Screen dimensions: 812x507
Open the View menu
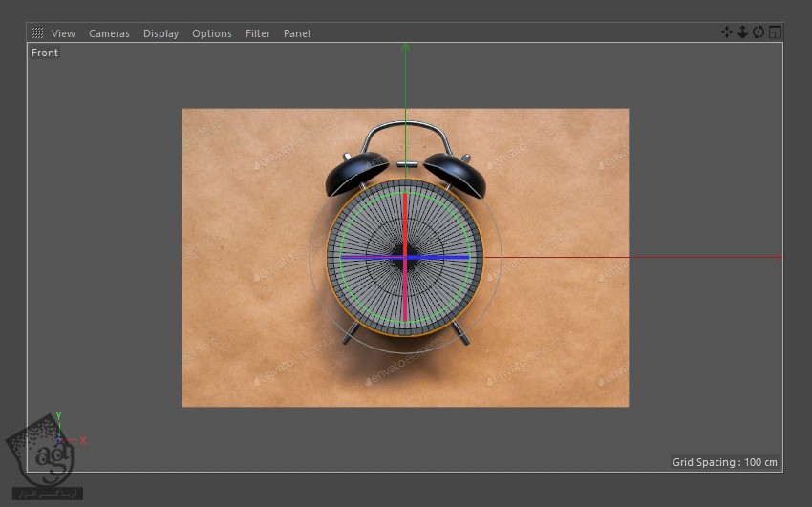click(x=63, y=33)
